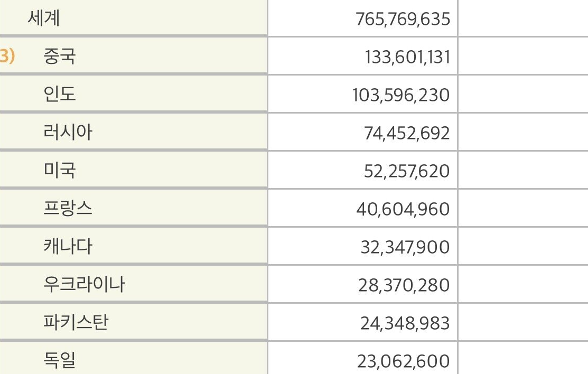Click the 인도 country cell
Image resolution: width=588 pixels, height=374 pixels.
pyautogui.click(x=59, y=94)
